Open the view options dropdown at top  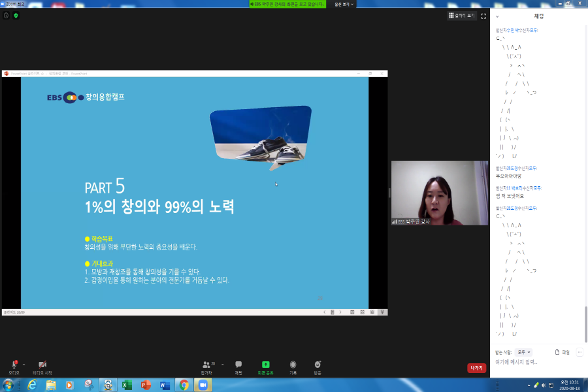click(344, 4)
